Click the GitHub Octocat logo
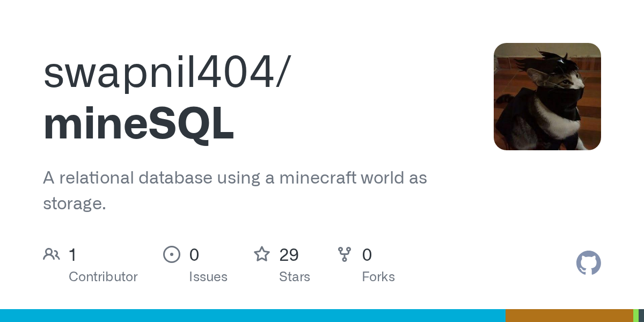Image resolution: width=644 pixels, height=322 pixels. point(589,263)
